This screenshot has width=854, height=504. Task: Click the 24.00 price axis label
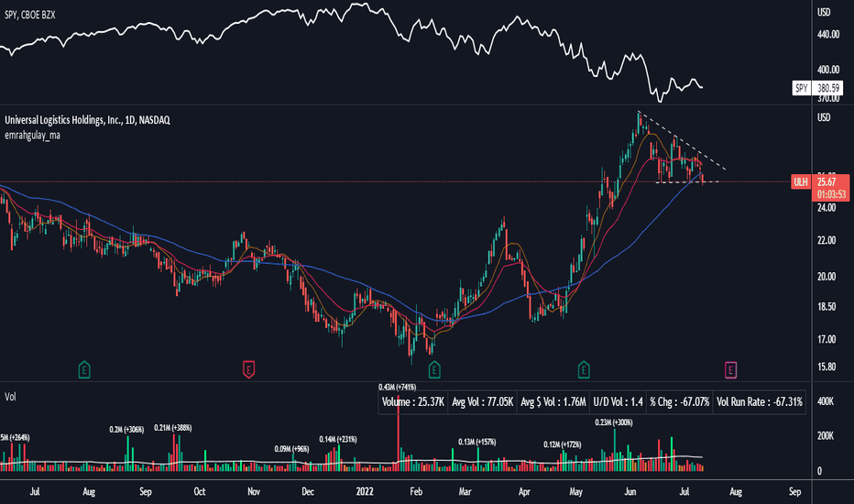point(827,208)
